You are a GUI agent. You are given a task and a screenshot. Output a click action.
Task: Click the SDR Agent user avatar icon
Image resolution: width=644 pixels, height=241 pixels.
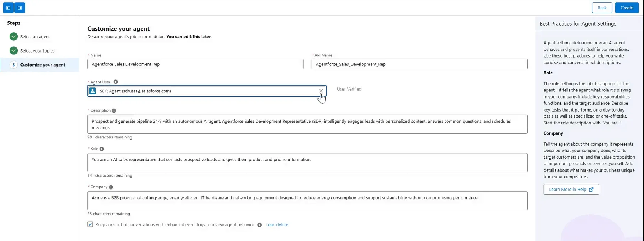click(93, 91)
